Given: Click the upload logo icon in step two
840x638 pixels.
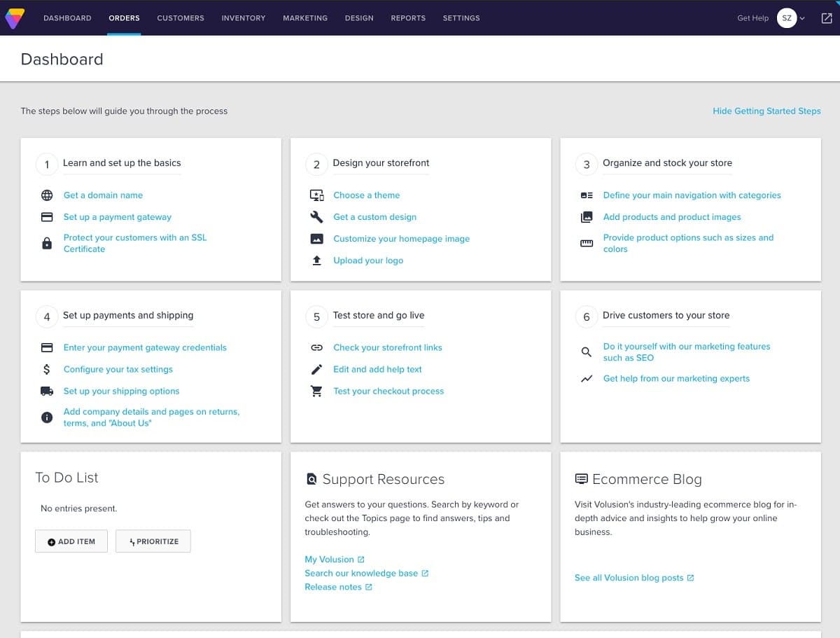Looking at the screenshot, I should [316, 260].
